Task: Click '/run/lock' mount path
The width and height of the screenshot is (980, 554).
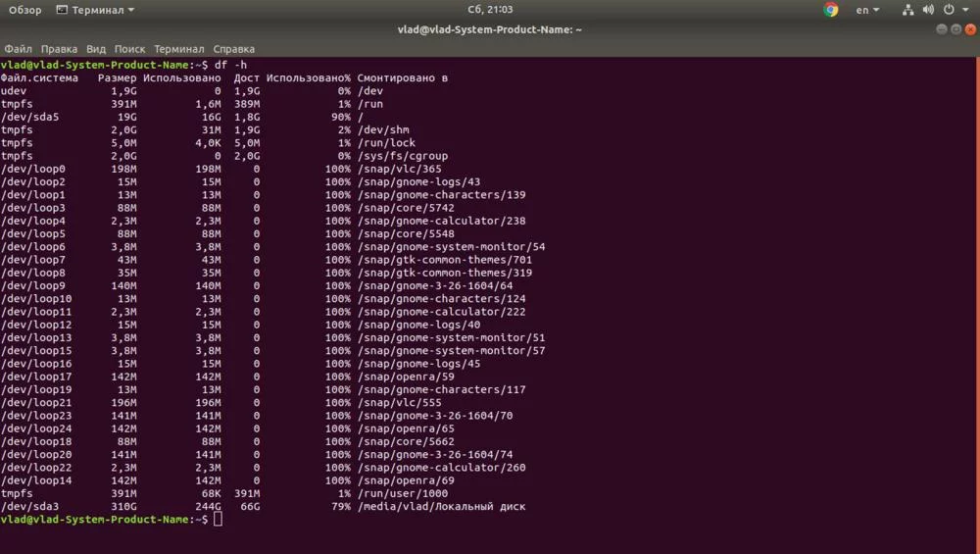Action: tap(386, 142)
